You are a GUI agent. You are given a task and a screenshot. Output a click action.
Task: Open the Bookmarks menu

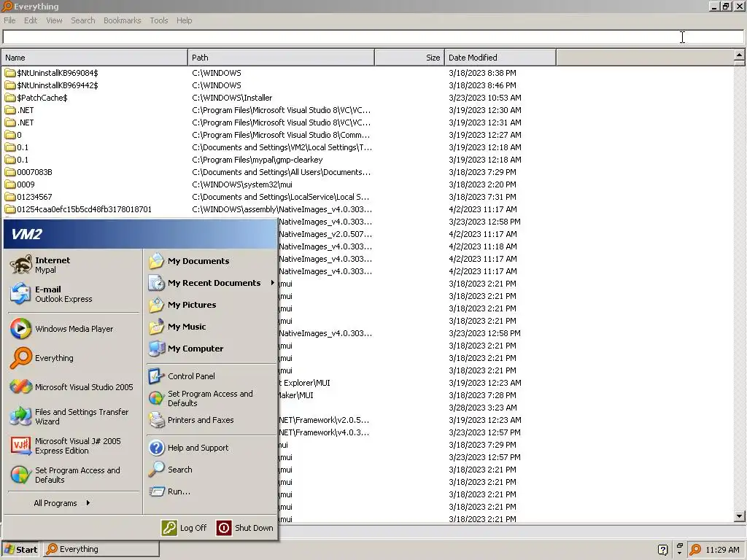click(123, 20)
